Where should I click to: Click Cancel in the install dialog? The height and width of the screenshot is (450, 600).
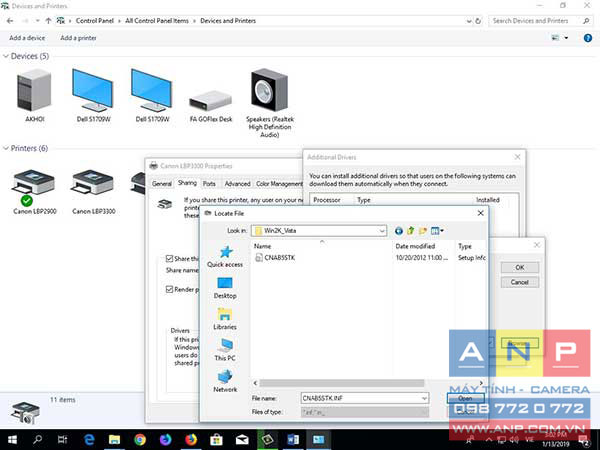[x=520, y=282]
